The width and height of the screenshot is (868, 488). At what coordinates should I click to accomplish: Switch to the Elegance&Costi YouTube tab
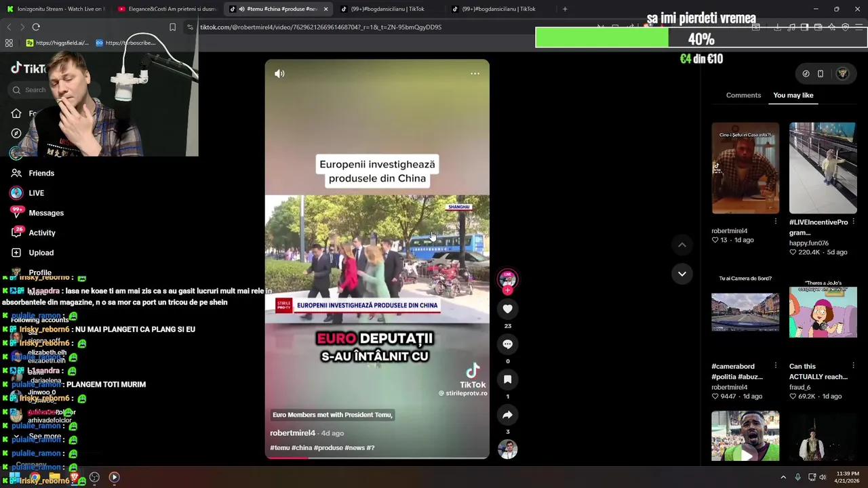[167, 9]
